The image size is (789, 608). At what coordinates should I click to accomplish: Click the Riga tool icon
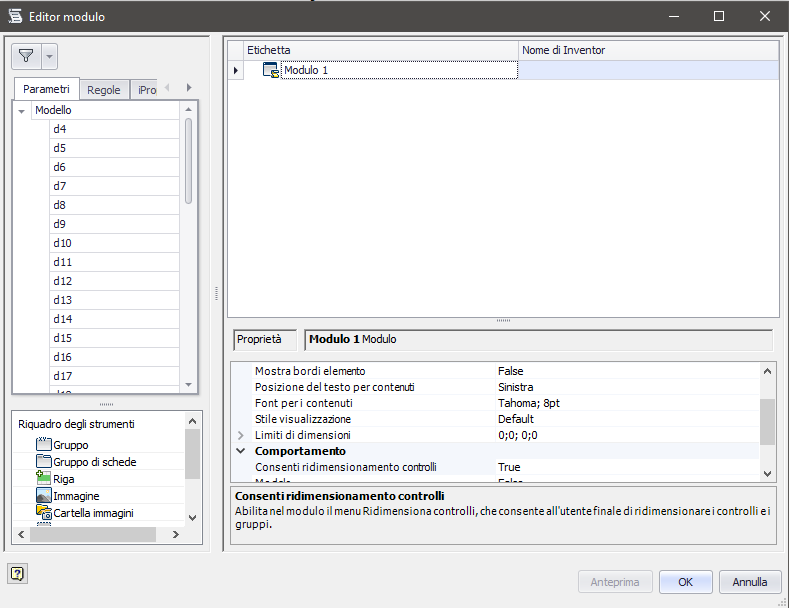point(44,478)
